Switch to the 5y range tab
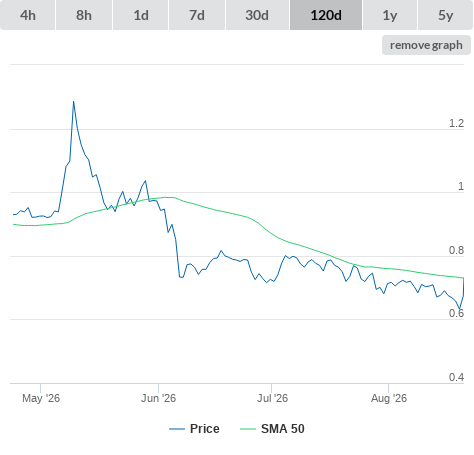Viewport: 474px width, 455px height. 445,15
